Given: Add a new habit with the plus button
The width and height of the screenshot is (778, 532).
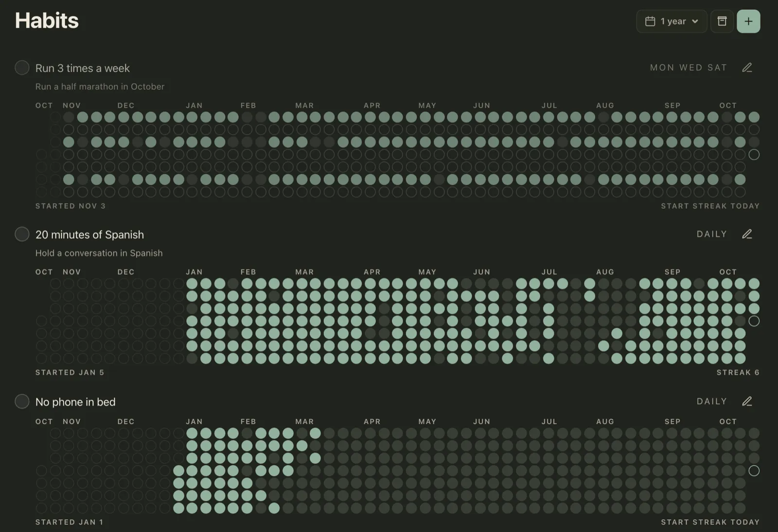Looking at the screenshot, I should click(748, 21).
